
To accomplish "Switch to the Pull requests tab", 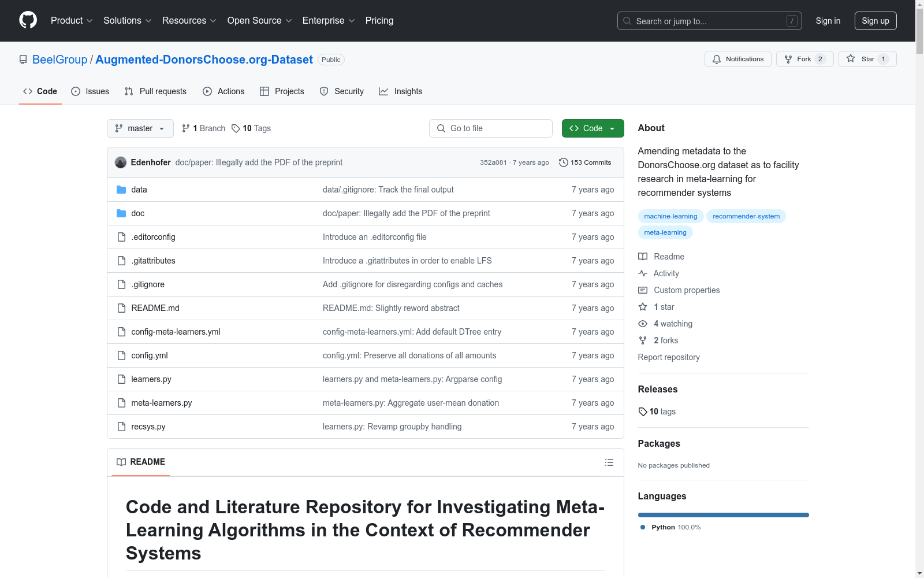I will tap(155, 91).
